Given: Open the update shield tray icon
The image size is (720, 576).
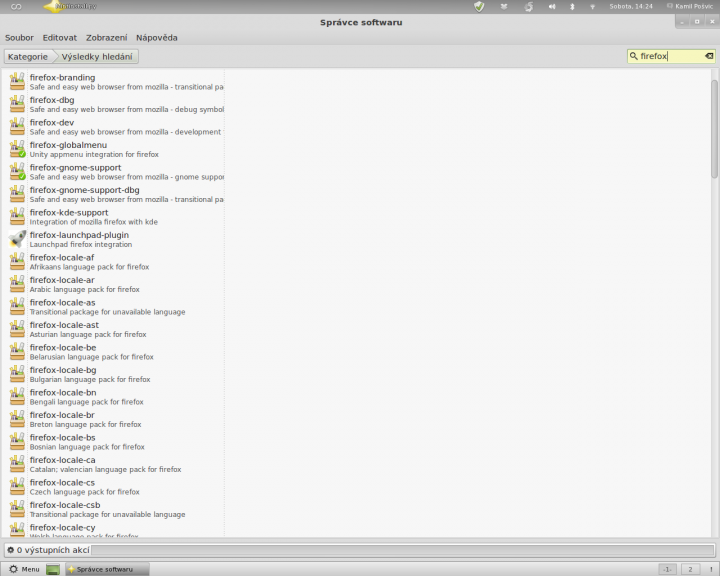Looking at the screenshot, I should pos(479,6).
